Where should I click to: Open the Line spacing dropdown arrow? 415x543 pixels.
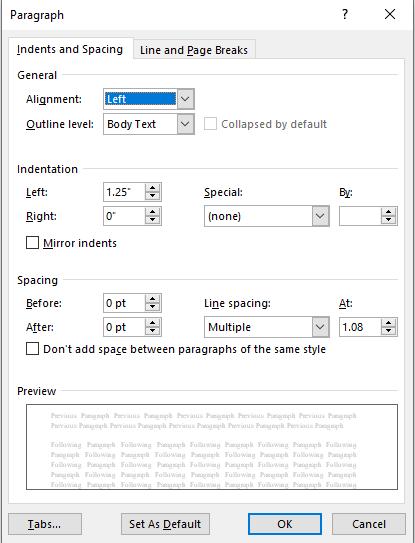click(x=320, y=327)
